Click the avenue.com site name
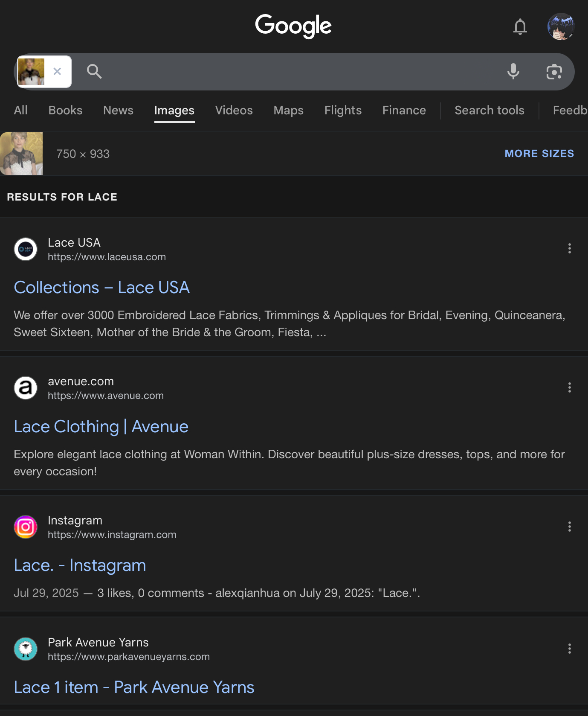 [x=81, y=381]
